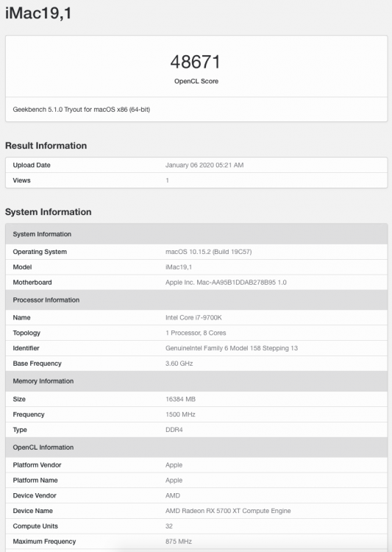Select the Upload Date value January 06 2020
The height and width of the screenshot is (552, 392).
204,165
